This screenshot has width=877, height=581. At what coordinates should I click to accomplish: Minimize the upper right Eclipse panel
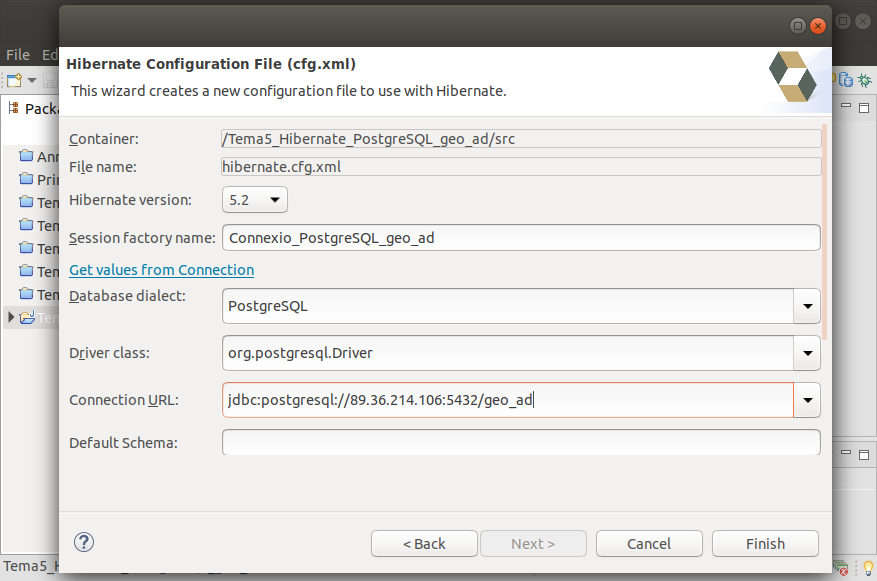[x=846, y=106]
